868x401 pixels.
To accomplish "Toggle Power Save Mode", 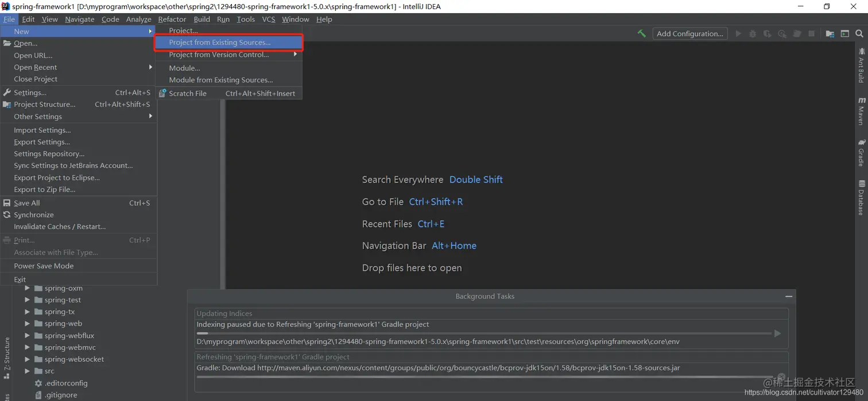I will [78, 266].
